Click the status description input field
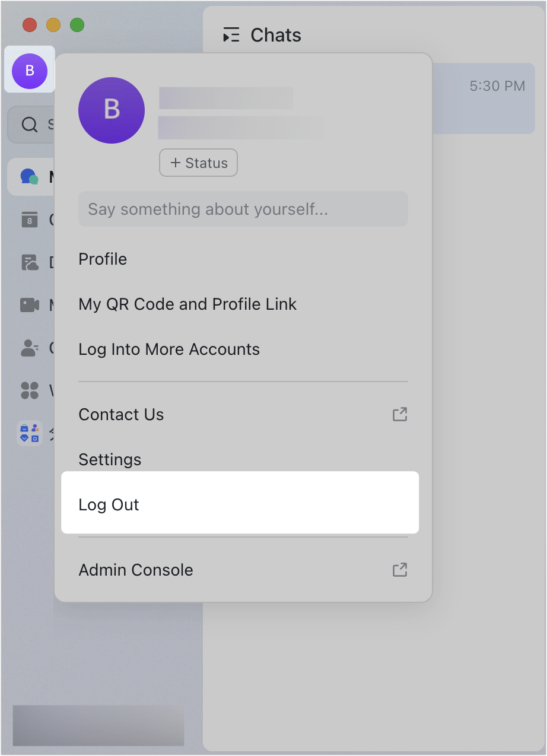Screen dimensions: 547x756 click(243, 209)
